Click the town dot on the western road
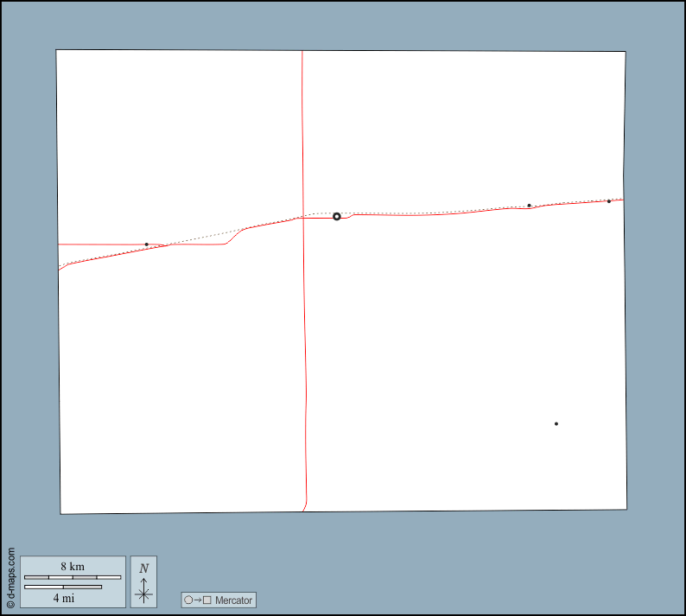This screenshot has width=686, height=616. pos(147,244)
